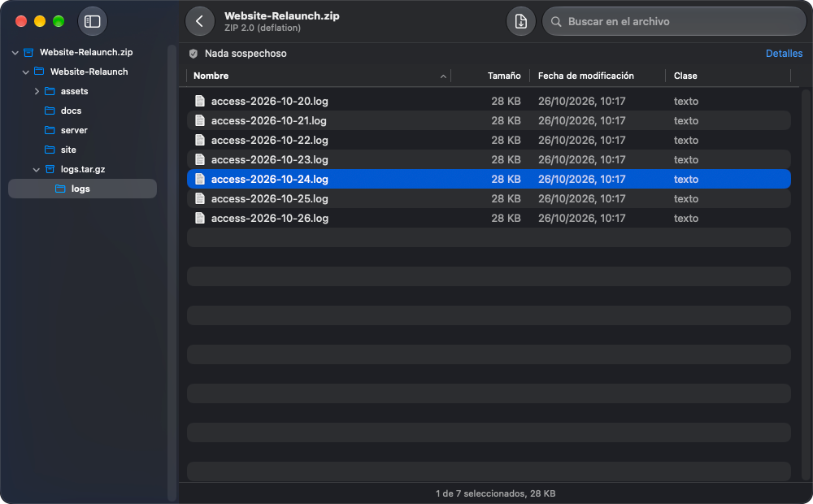Toggle the sidebar panel button

click(x=93, y=21)
